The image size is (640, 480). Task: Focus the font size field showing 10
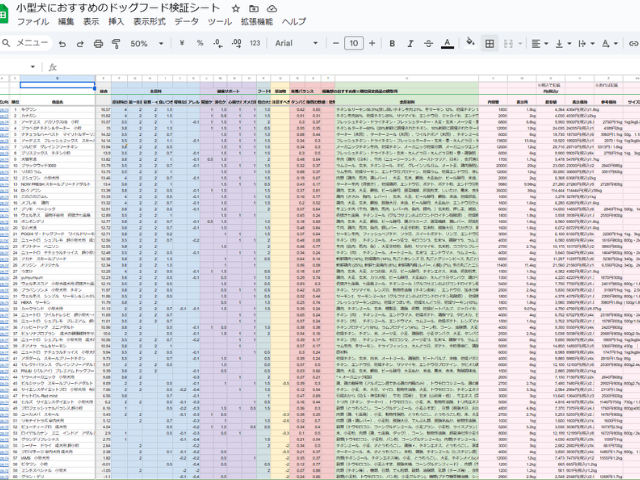pyautogui.click(x=353, y=43)
